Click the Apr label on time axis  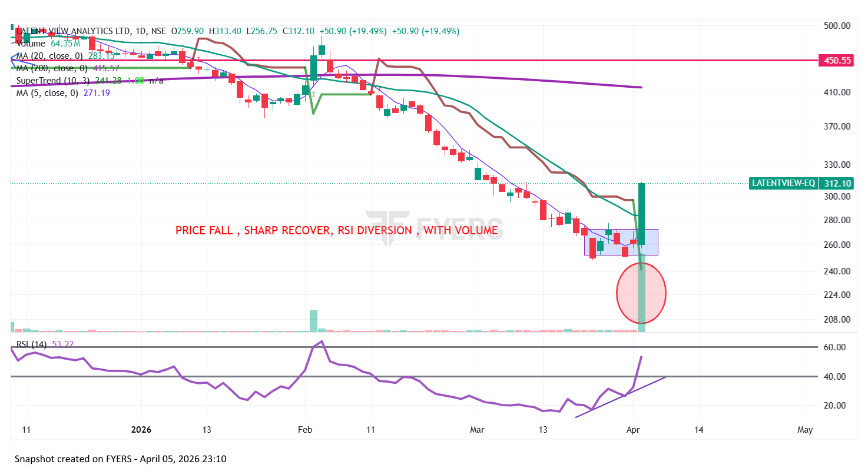(634, 430)
